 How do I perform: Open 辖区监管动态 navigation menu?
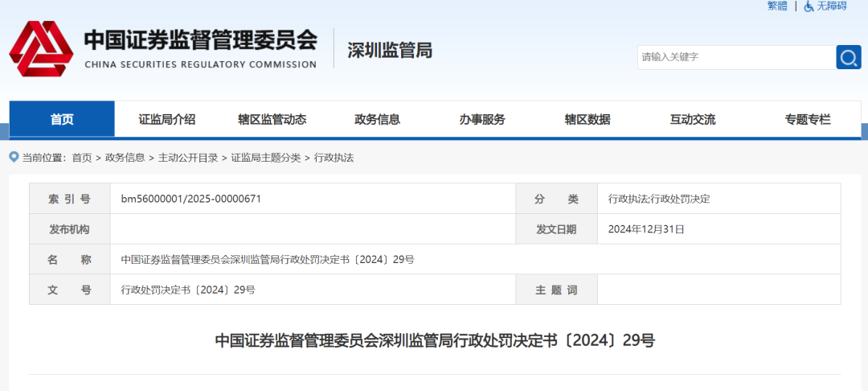click(x=272, y=119)
